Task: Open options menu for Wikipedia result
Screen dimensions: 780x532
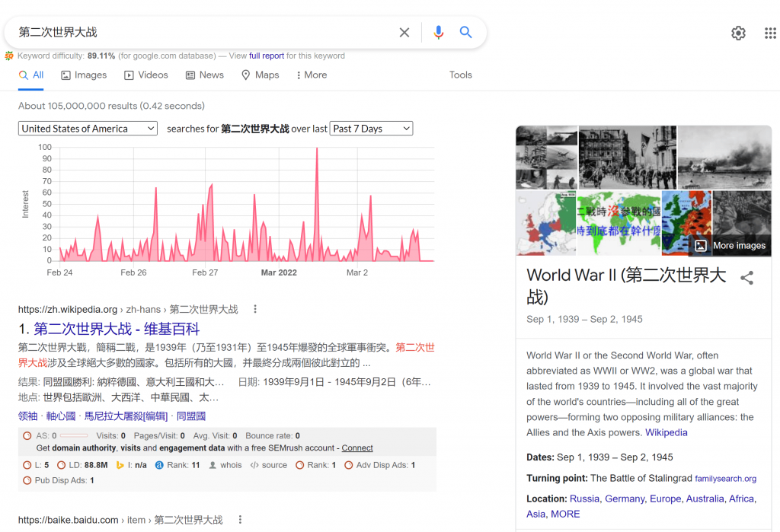Action: [x=255, y=309]
